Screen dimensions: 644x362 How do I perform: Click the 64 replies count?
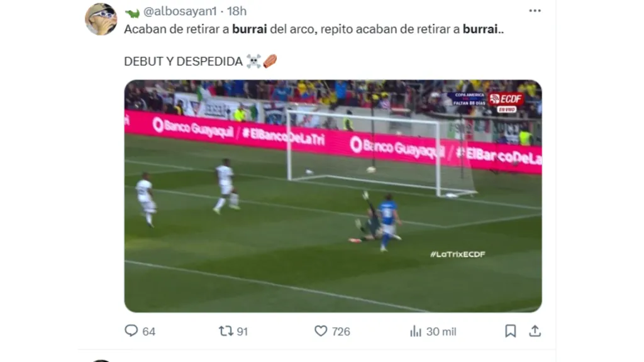pyautogui.click(x=148, y=332)
